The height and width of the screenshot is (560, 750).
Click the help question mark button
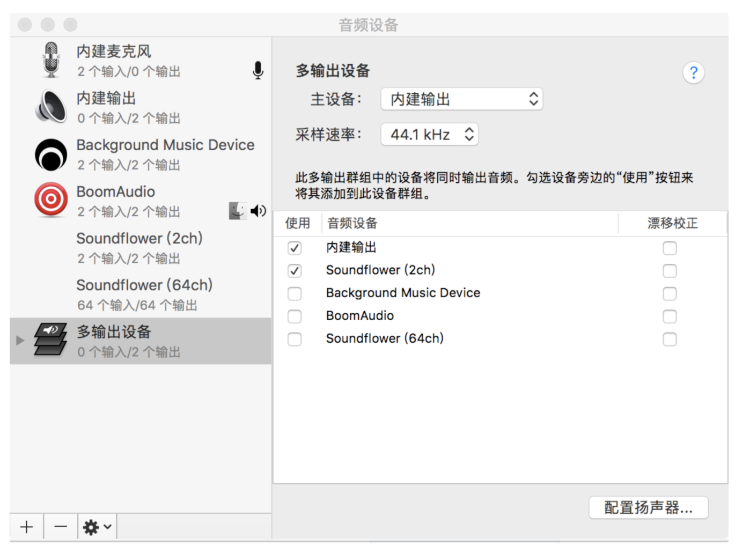[x=694, y=72]
